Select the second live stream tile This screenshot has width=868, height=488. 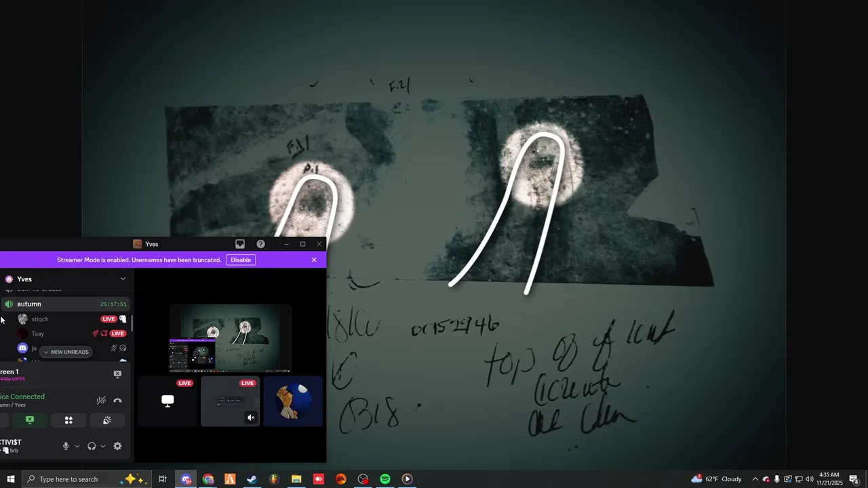click(x=230, y=401)
